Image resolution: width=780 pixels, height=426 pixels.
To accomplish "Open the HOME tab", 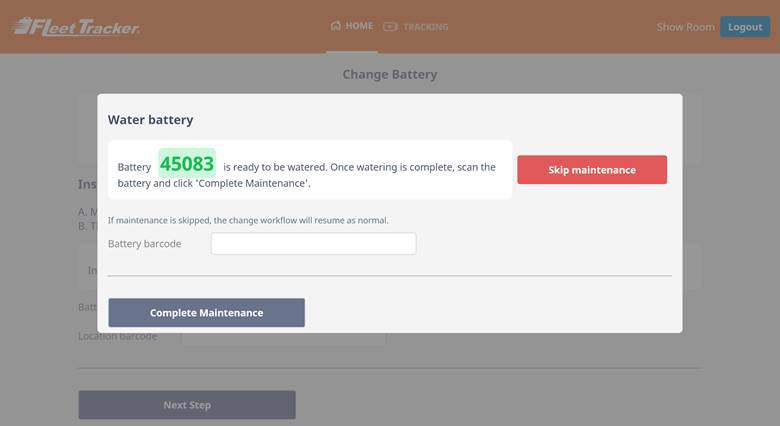I will pyautogui.click(x=359, y=26).
